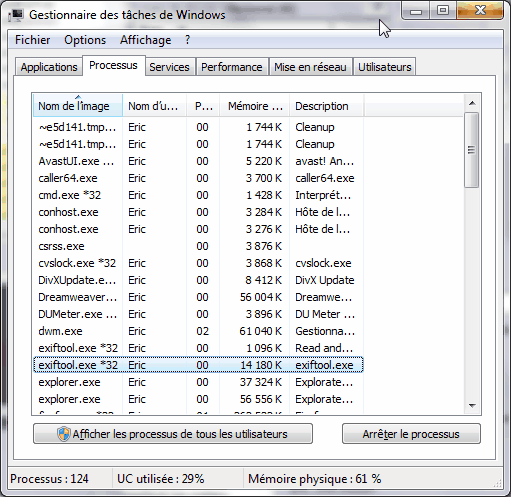Click Arrêter le processus button

[411, 434]
